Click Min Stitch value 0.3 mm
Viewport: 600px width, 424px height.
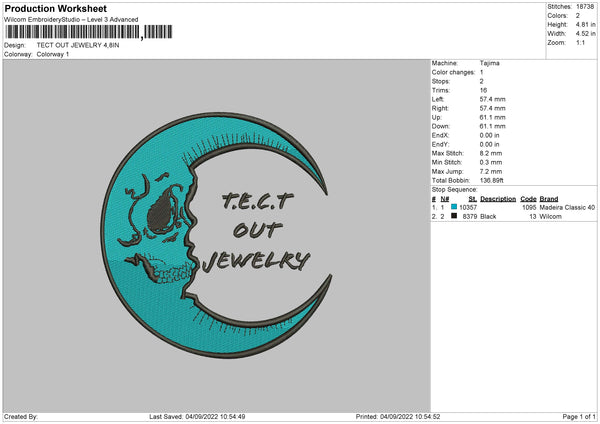click(x=491, y=162)
